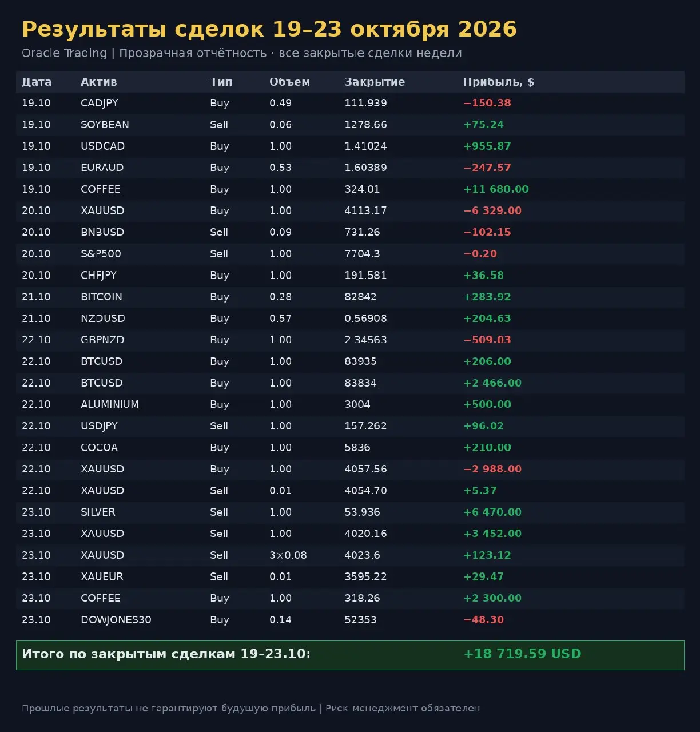Click the 'Объём' column header
The image size is (700, 732).
289,82
